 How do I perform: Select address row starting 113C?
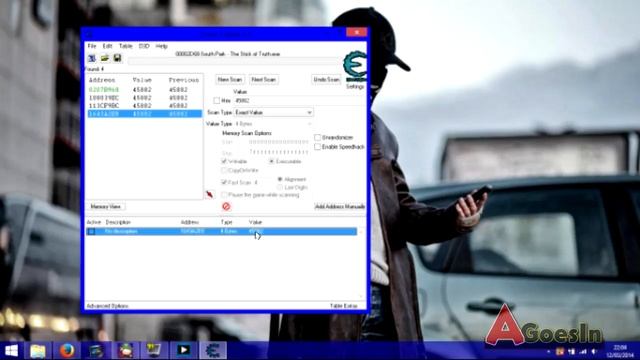tap(144, 106)
